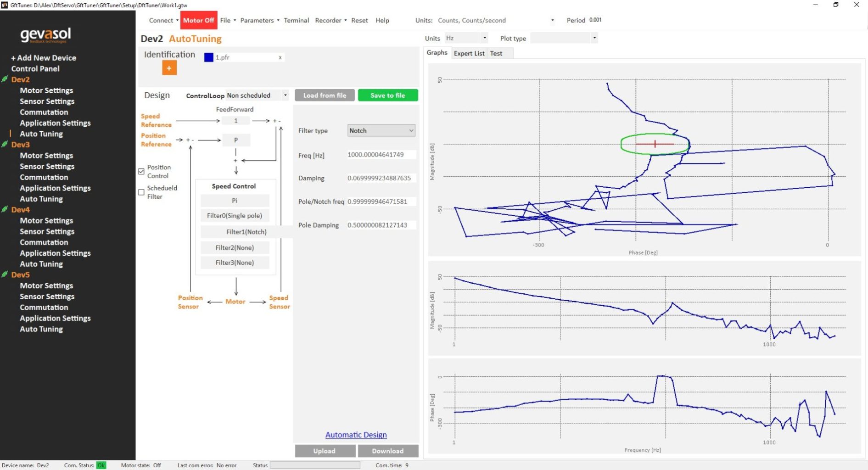The width and height of the screenshot is (868, 470).
Task: Click the Dev3 green leaf icon
Action: click(5, 144)
